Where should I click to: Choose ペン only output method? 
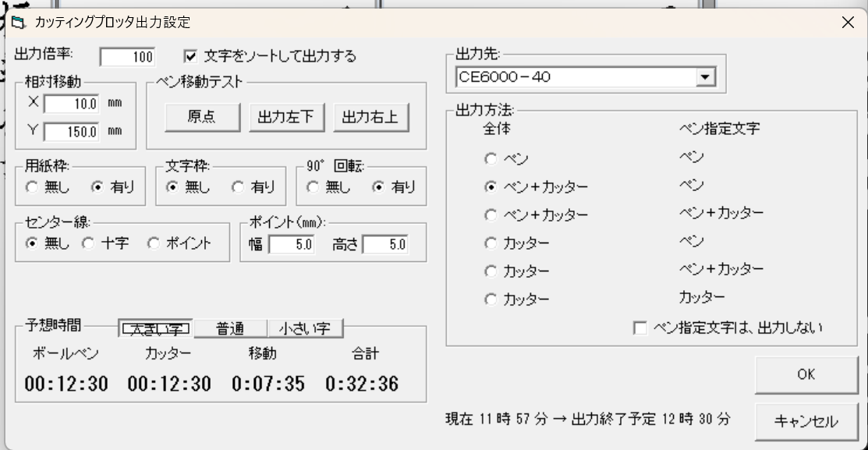[491, 159]
